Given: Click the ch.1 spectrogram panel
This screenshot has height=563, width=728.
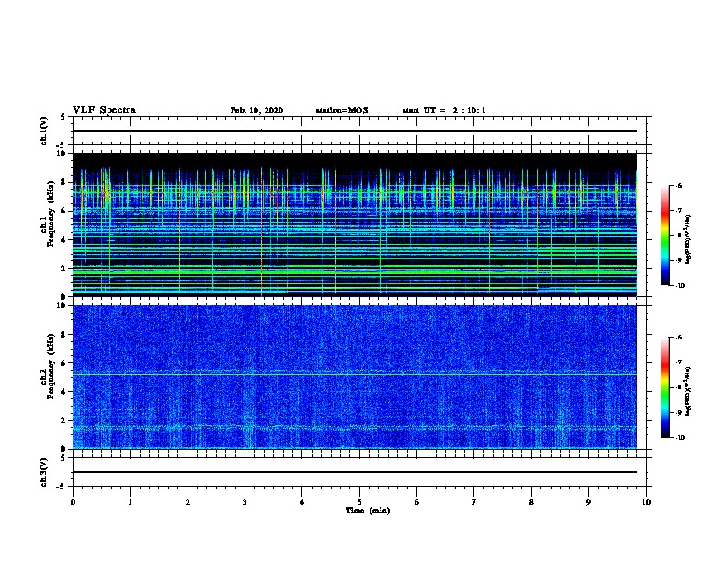Looking at the screenshot, I should tap(355, 224).
